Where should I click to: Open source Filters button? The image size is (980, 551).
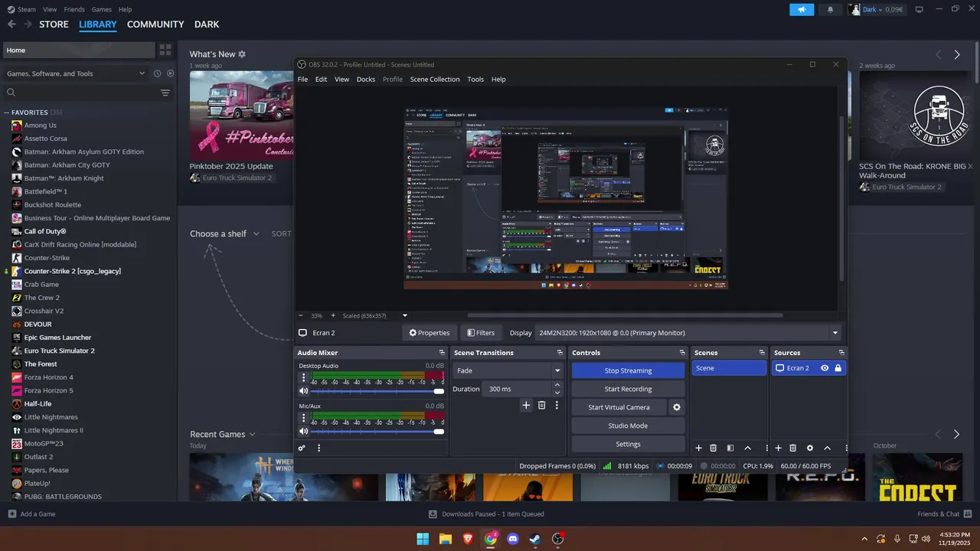point(482,333)
